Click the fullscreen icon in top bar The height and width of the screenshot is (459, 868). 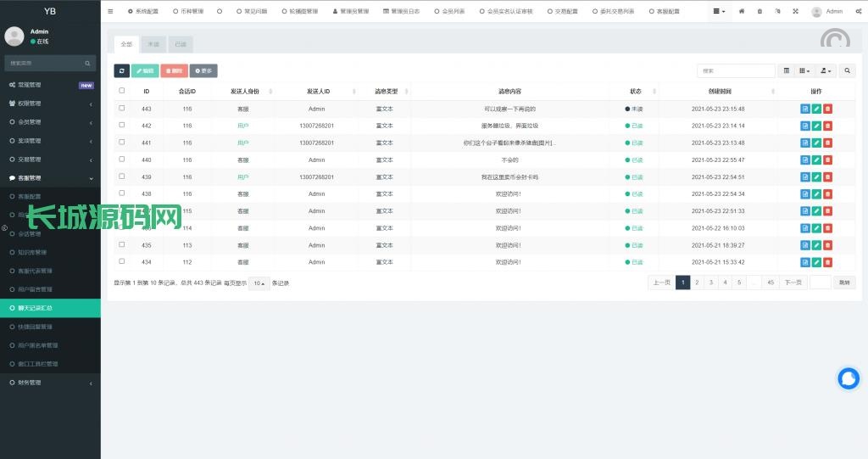pos(795,12)
